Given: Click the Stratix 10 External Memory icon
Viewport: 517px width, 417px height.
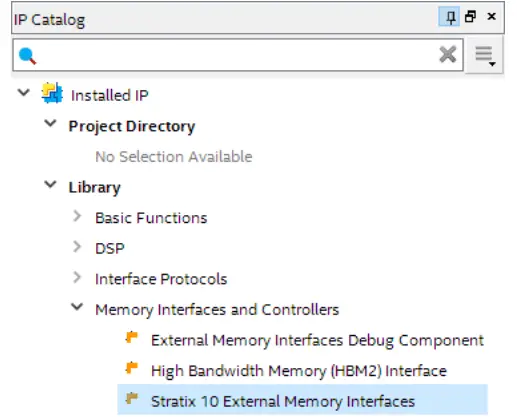Looking at the screenshot, I should click(132, 398).
